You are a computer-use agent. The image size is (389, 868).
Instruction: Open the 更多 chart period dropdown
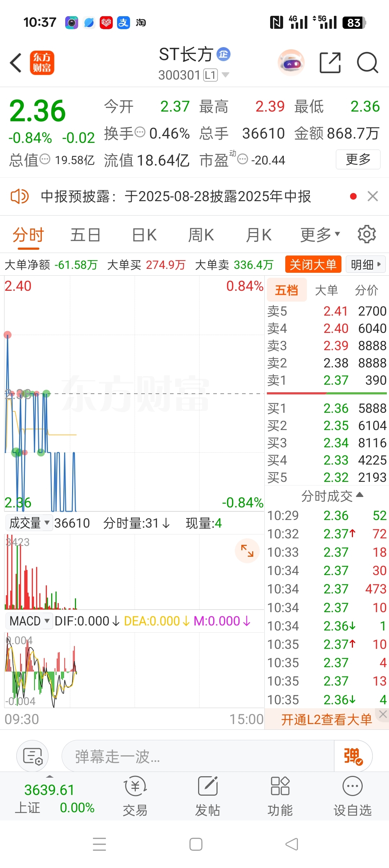(x=320, y=235)
